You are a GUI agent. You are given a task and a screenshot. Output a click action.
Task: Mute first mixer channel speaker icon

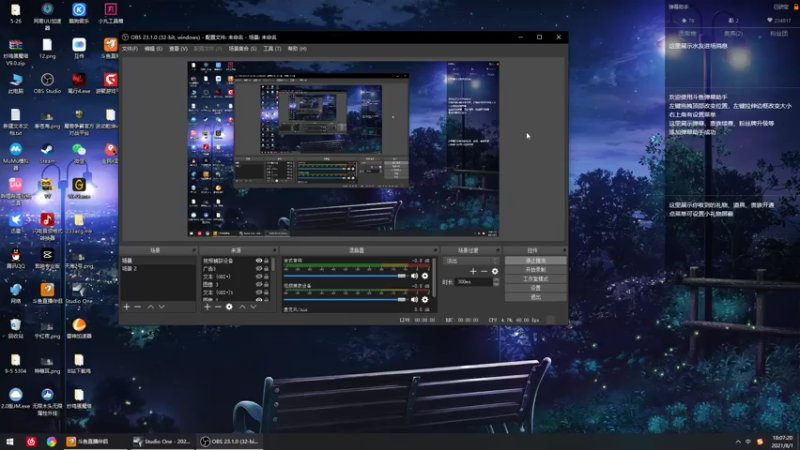click(x=414, y=276)
